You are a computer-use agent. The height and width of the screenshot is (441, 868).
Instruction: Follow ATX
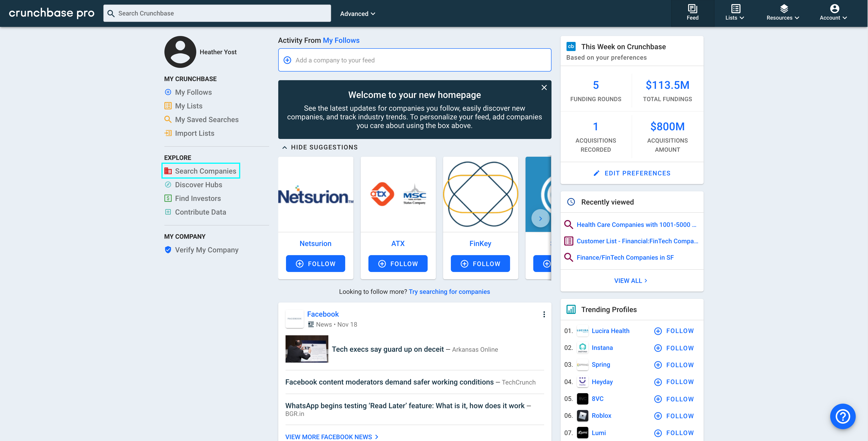click(398, 264)
